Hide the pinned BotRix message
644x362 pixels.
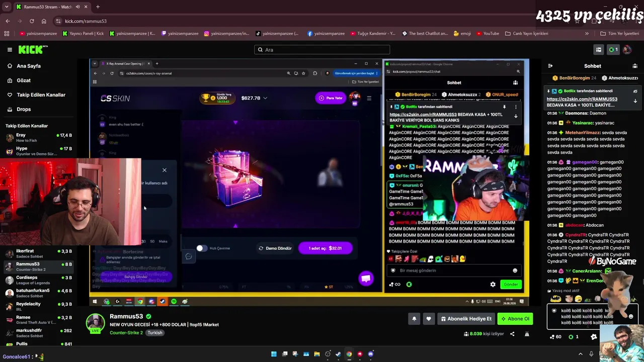(x=635, y=92)
